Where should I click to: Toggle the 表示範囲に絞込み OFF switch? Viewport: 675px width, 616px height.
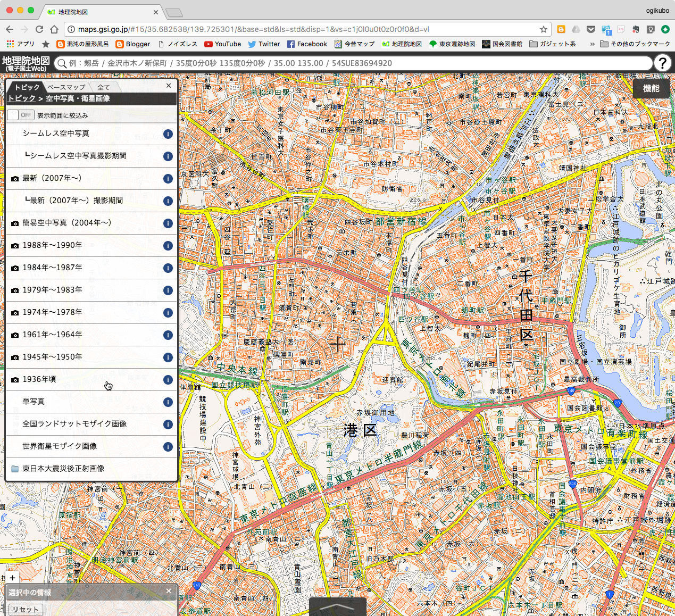tap(21, 115)
